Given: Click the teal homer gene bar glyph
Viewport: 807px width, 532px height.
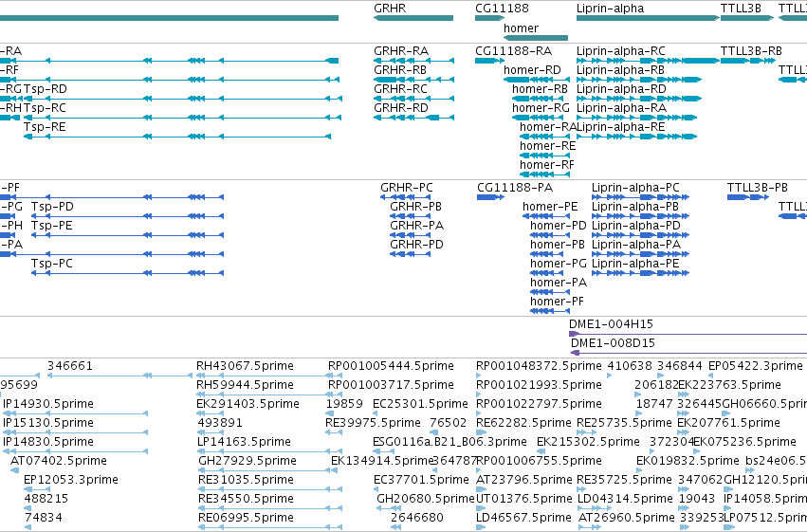Looking at the screenshot, I should 536,38.
